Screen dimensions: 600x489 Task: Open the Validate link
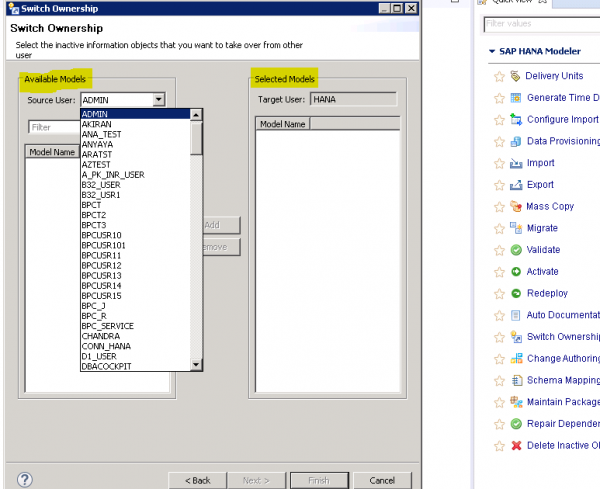pyautogui.click(x=543, y=250)
